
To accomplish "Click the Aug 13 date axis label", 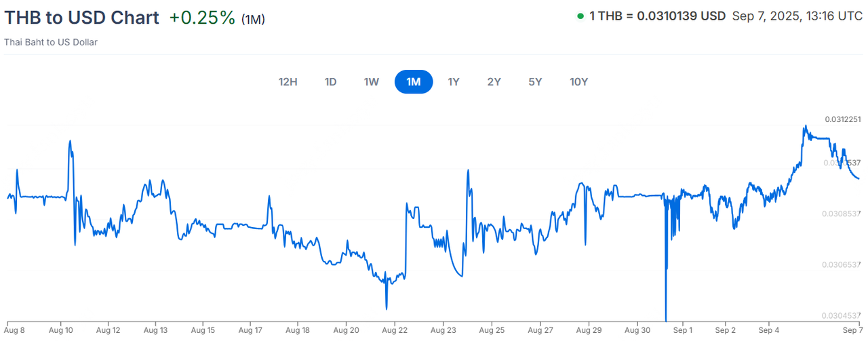I will coord(156,330).
